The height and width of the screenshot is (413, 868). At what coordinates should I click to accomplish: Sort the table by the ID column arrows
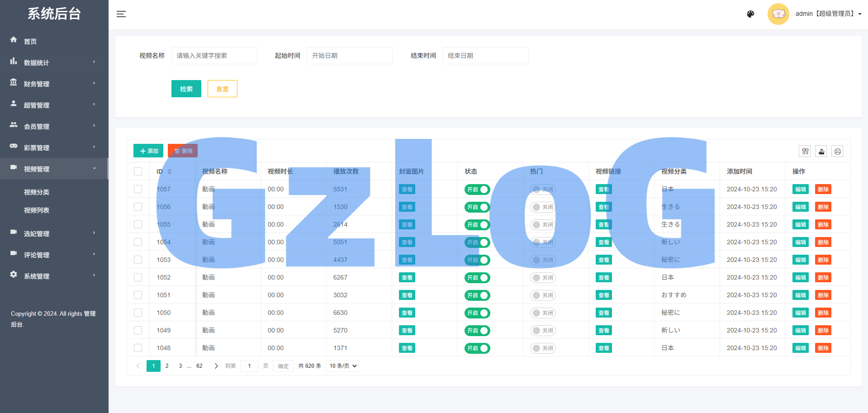[x=170, y=171]
